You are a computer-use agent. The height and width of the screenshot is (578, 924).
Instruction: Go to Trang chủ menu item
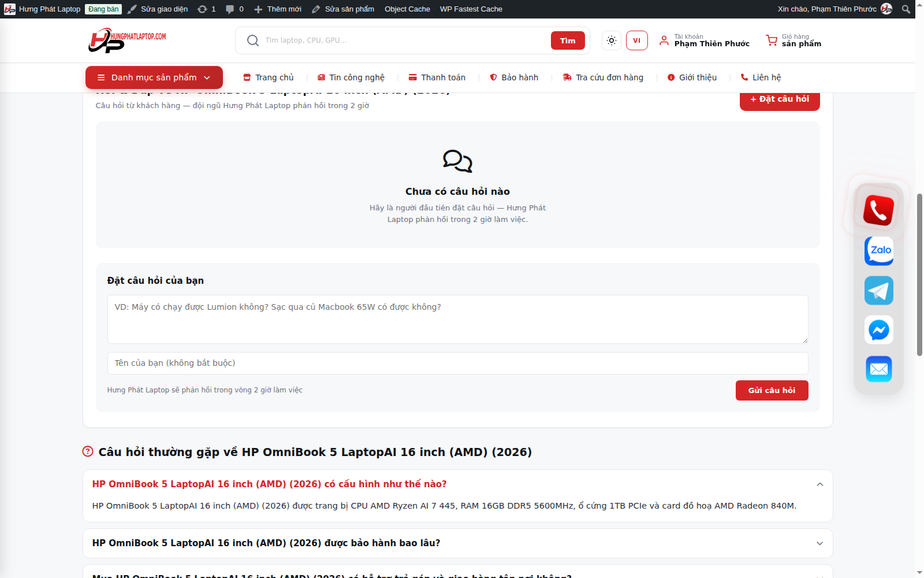pos(269,77)
